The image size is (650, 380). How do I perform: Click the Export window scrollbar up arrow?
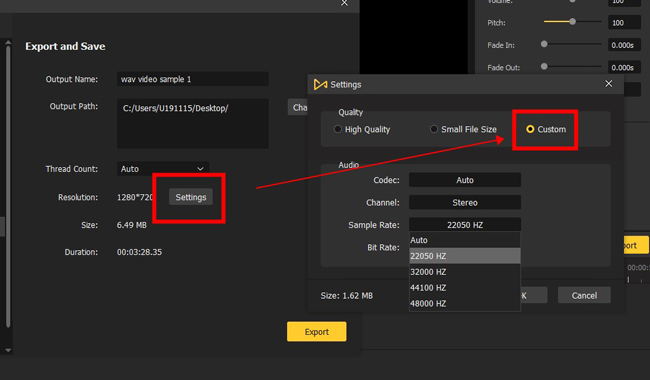point(8,42)
